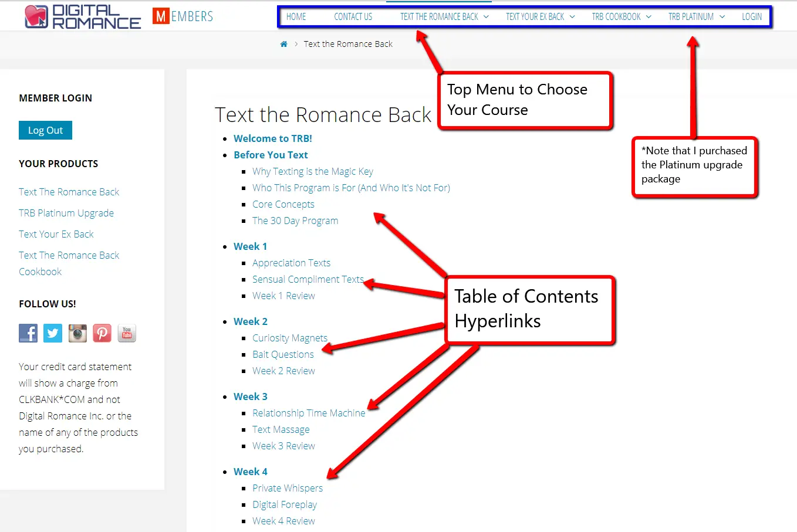This screenshot has width=797, height=532.
Task: Click the LOGIN menu item
Action: pyautogui.click(x=752, y=16)
